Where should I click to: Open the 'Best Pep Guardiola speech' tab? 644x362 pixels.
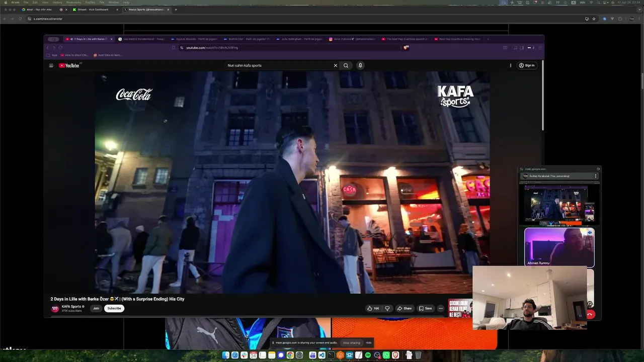(x=405, y=39)
